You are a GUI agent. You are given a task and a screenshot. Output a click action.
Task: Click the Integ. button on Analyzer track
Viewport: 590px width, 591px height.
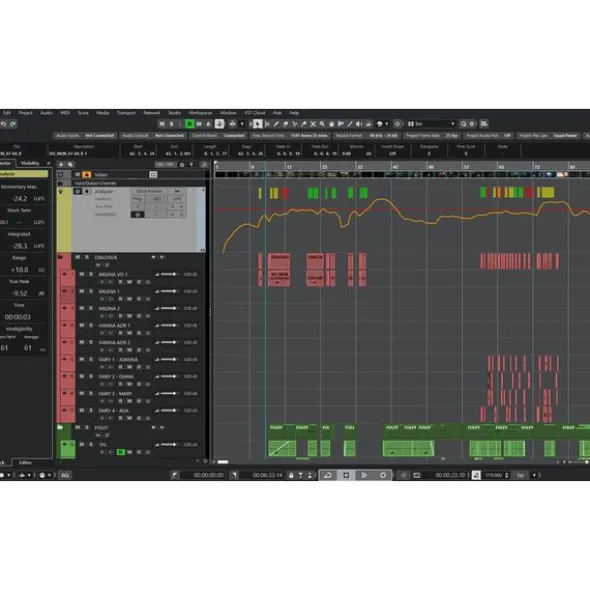click(x=137, y=199)
